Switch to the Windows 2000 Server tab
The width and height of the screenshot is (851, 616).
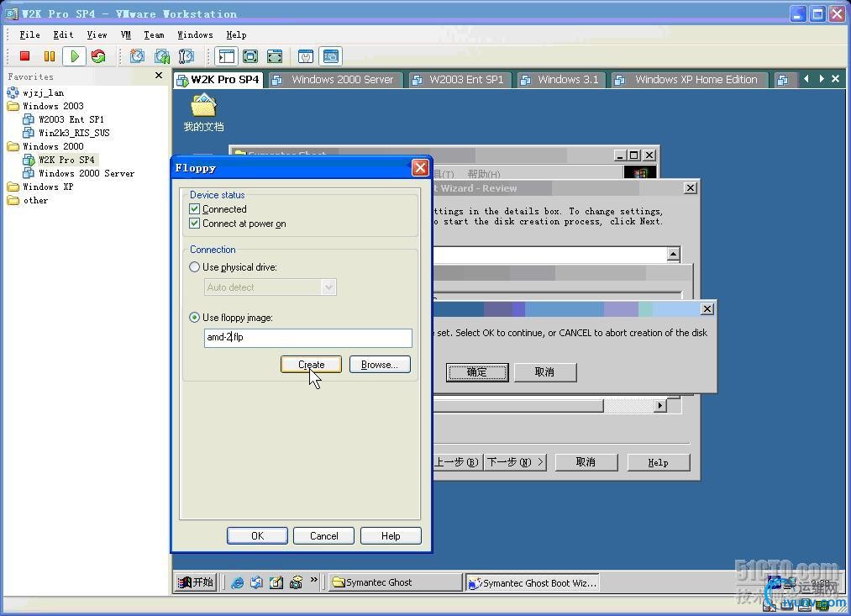click(x=334, y=80)
